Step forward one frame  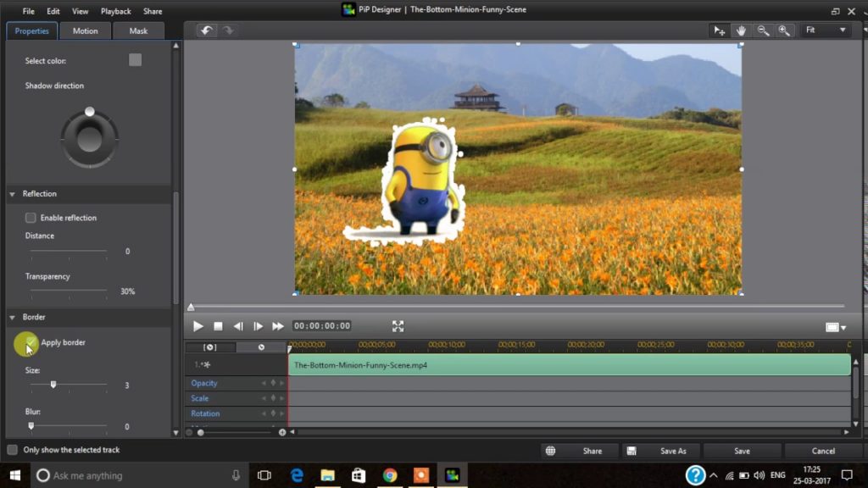pyautogui.click(x=258, y=326)
